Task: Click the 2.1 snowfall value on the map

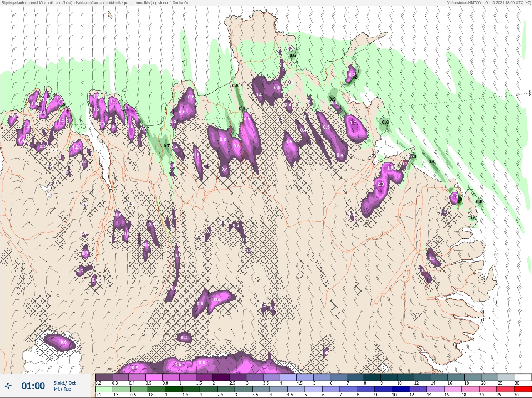Action: click(127, 107)
